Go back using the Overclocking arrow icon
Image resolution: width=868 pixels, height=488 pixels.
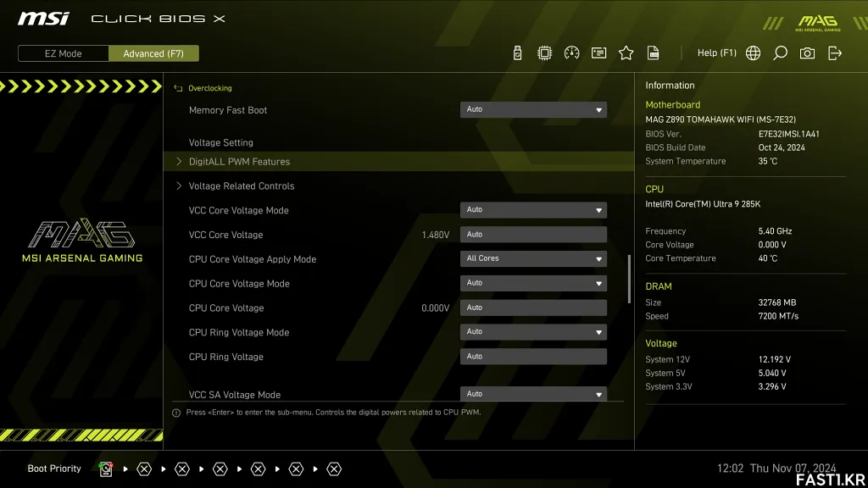178,88
